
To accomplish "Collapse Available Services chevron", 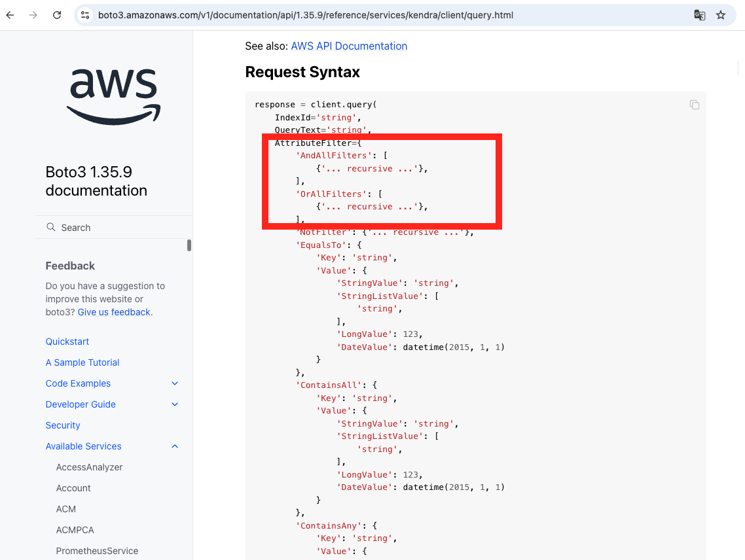I will coord(175,446).
